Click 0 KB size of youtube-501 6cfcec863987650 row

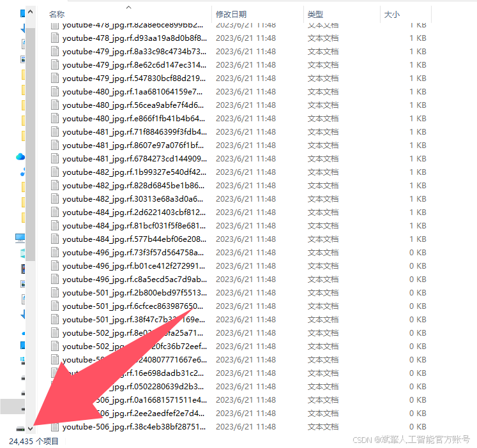click(418, 306)
